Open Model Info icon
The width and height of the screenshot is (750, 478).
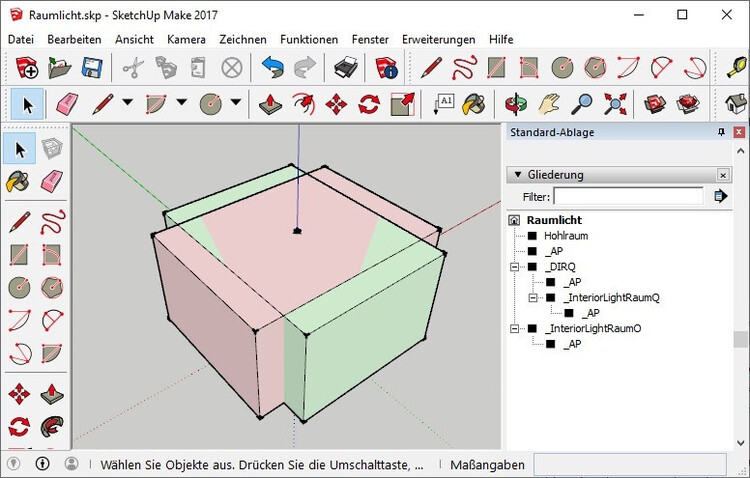386,67
